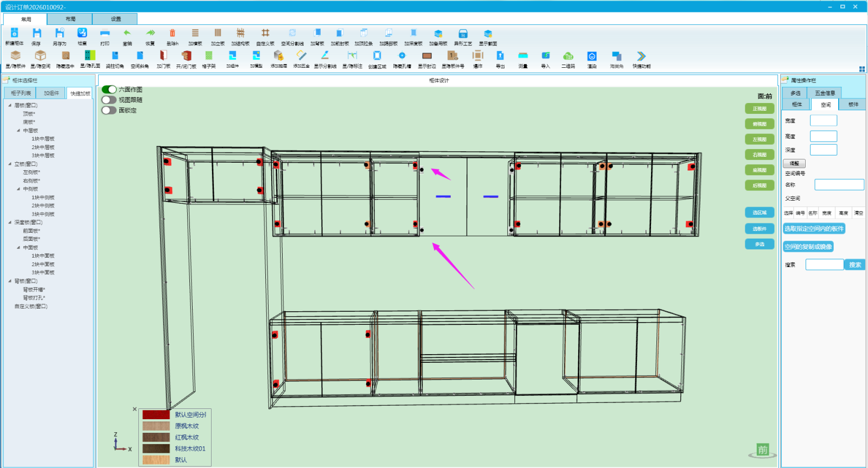Click the 俯视图 top view button
Image resolution: width=868 pixels, height=468 pixels.
click(759, 124)
